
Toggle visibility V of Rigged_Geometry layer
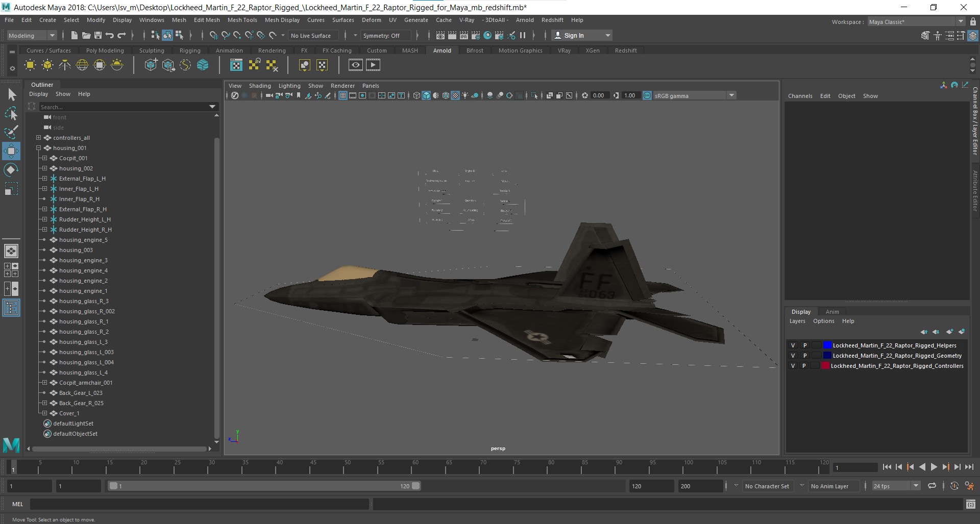793,356
